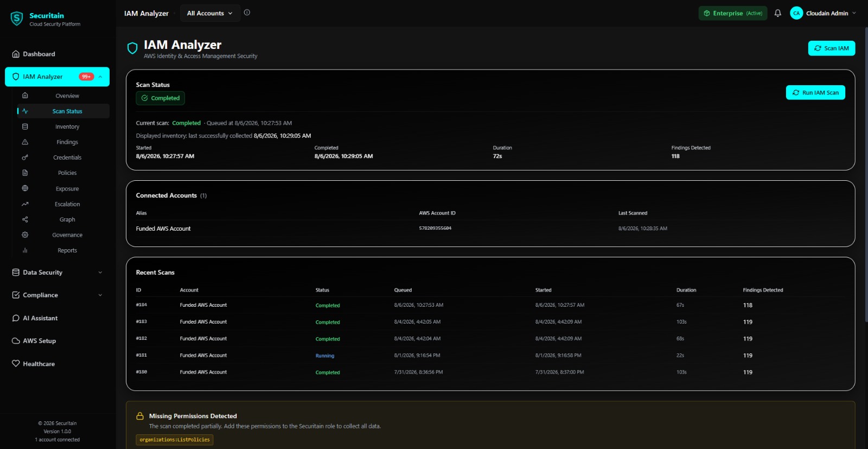Click the Scan Status pulse icon
Viewport: 868px width, 449px height.
point(25,111)
